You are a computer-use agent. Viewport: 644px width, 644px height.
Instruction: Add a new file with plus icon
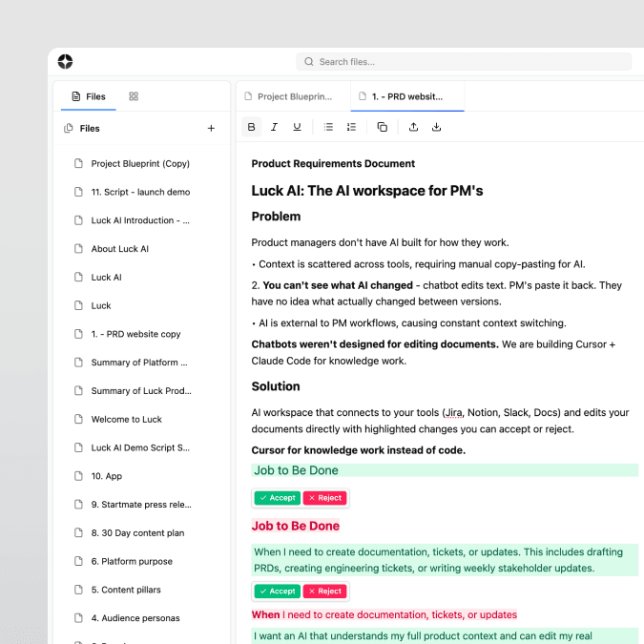pos(211,129)
